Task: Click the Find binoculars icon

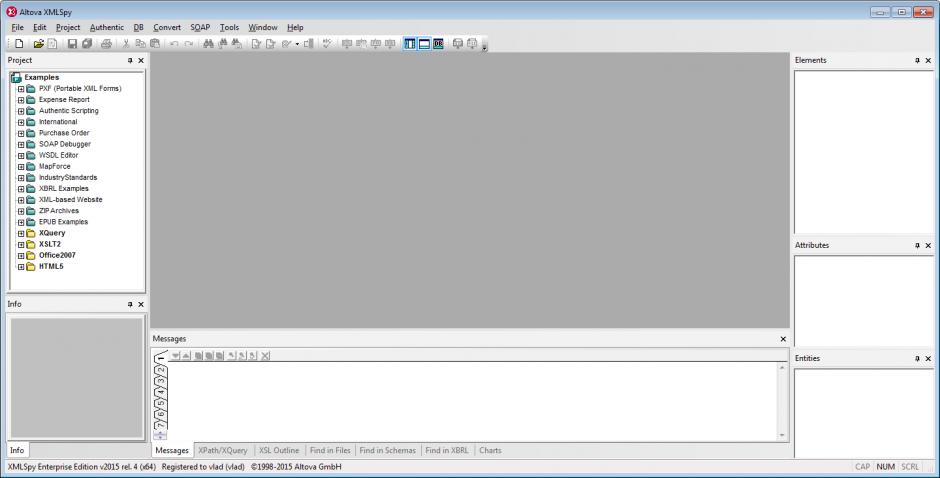Action: 208,44
